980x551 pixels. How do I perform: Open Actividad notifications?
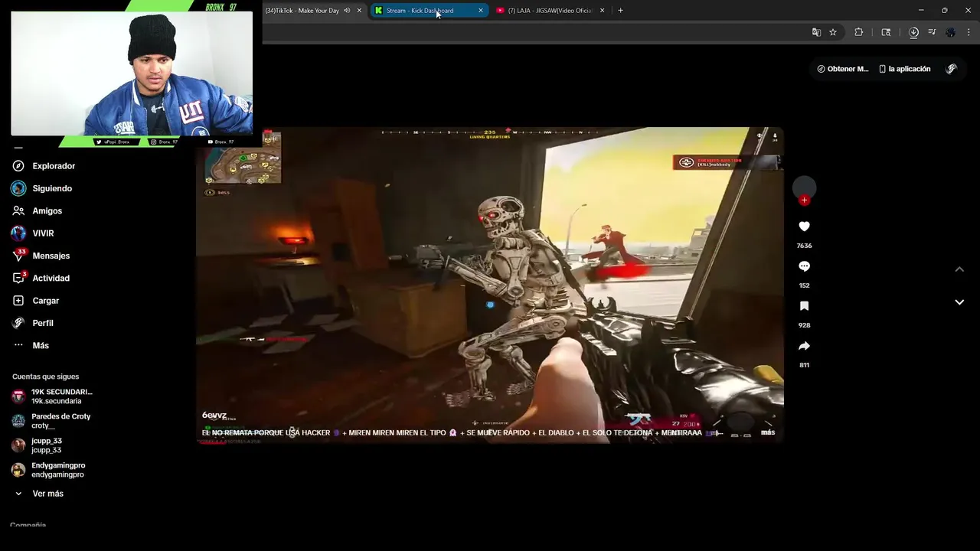(x=41, y=278)
